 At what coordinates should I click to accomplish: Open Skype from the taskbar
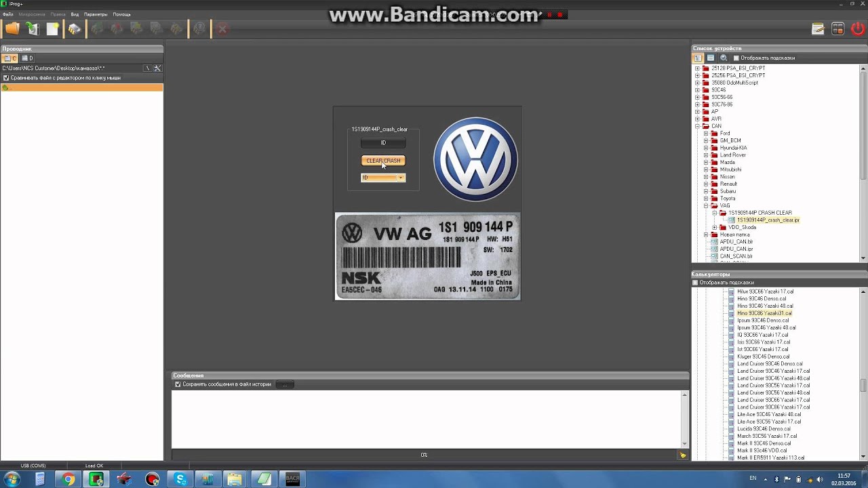coord(180,479)
